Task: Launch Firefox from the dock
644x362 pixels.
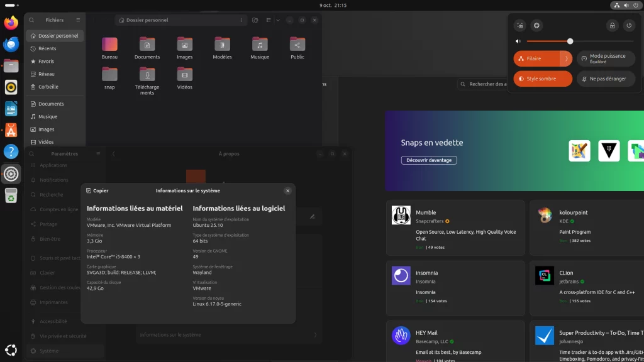Action: 11,23
